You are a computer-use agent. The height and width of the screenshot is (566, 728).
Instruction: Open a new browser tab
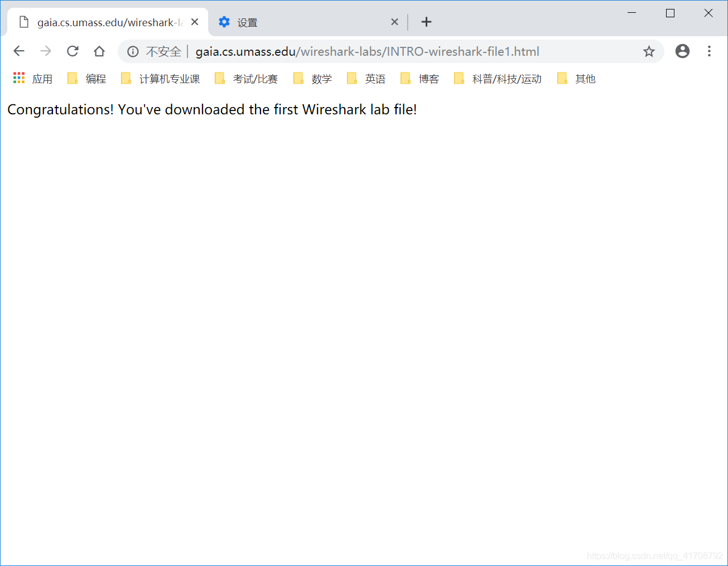click(x=426, y=22)
